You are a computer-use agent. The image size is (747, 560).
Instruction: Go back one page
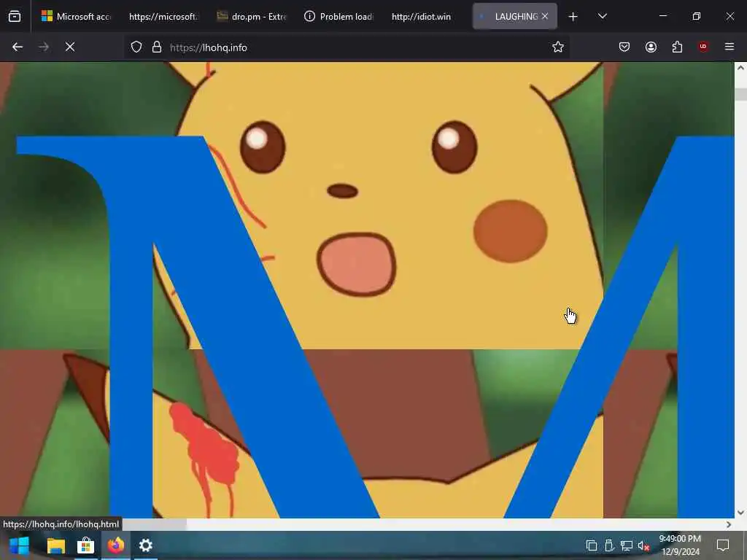tap(18, 47)
